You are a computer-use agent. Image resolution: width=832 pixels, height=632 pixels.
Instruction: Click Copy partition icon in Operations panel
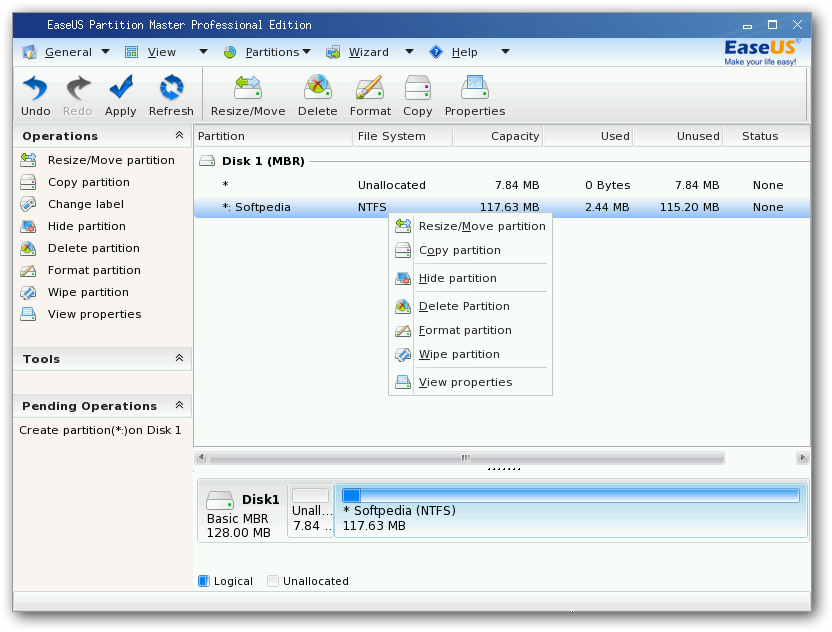[x=28, y=182]
